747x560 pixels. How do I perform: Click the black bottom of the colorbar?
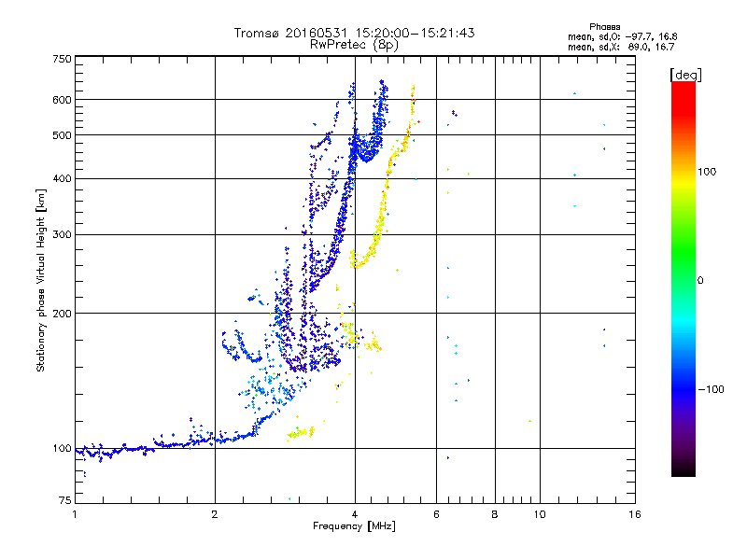coord(684,469)
